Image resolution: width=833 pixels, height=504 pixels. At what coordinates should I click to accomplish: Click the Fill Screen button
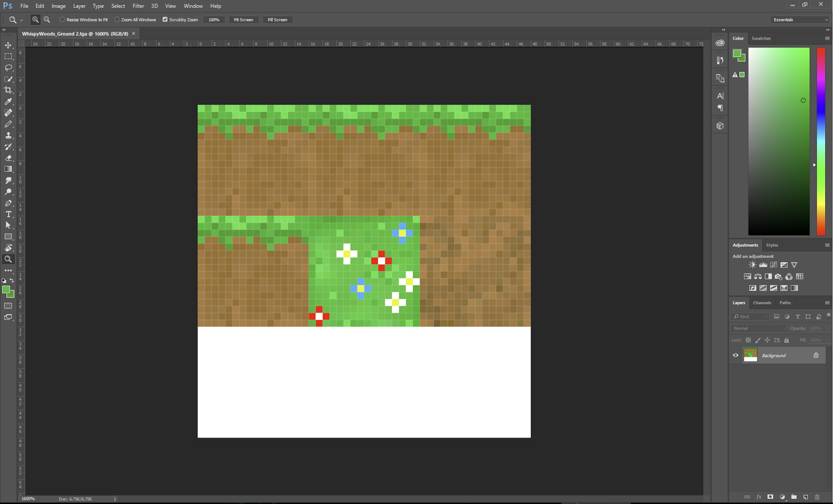(x=277, y=19)
